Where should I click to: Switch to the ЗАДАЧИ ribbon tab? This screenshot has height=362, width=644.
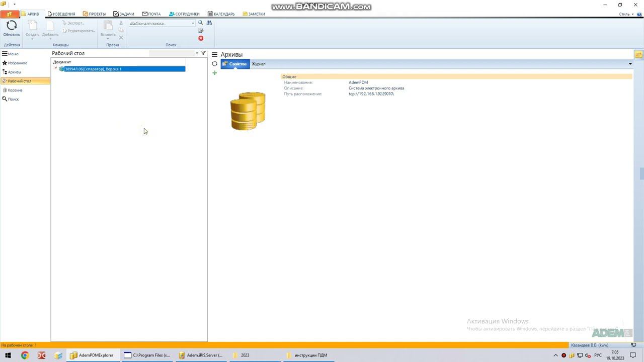coord(124,14)
